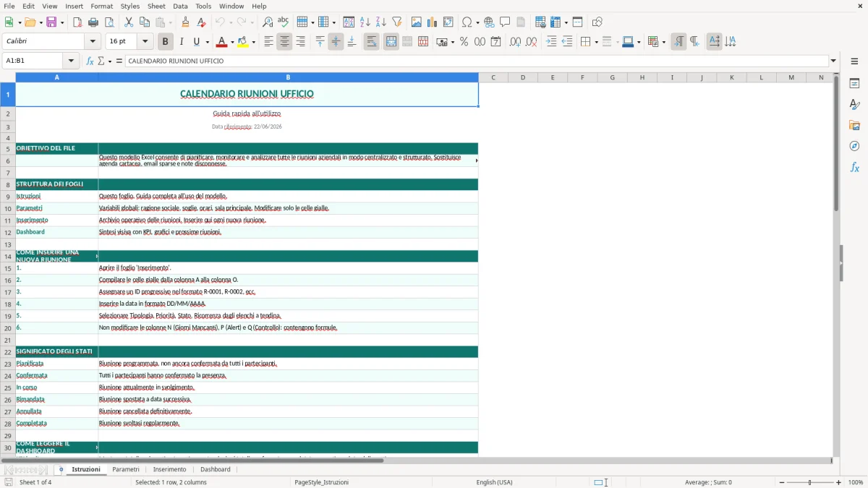This screenshot has height=488, width=868.
Task: Apply the yellow background color
Action: pyautogui.click(x=243, y=42)
